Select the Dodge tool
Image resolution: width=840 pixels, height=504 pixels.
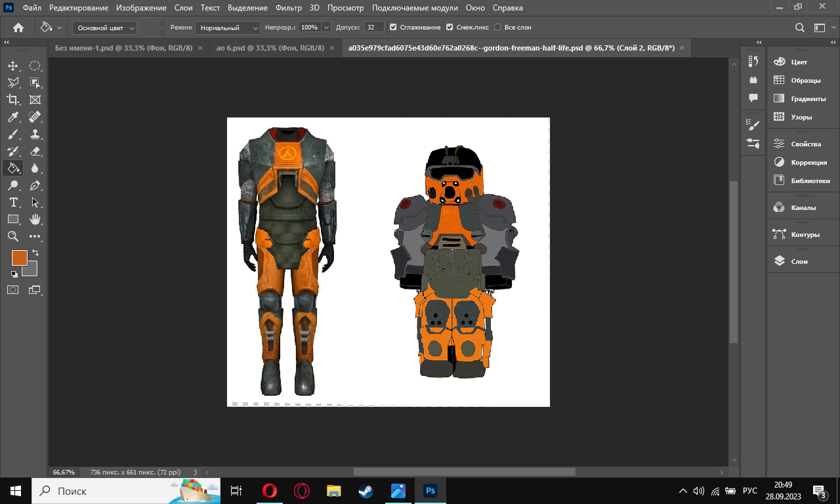13,185
